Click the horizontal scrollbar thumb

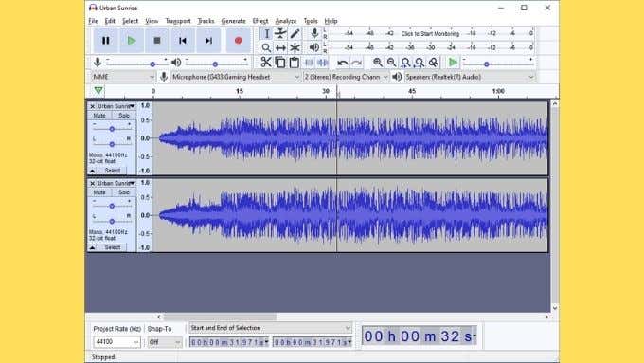tap(220, 317)
